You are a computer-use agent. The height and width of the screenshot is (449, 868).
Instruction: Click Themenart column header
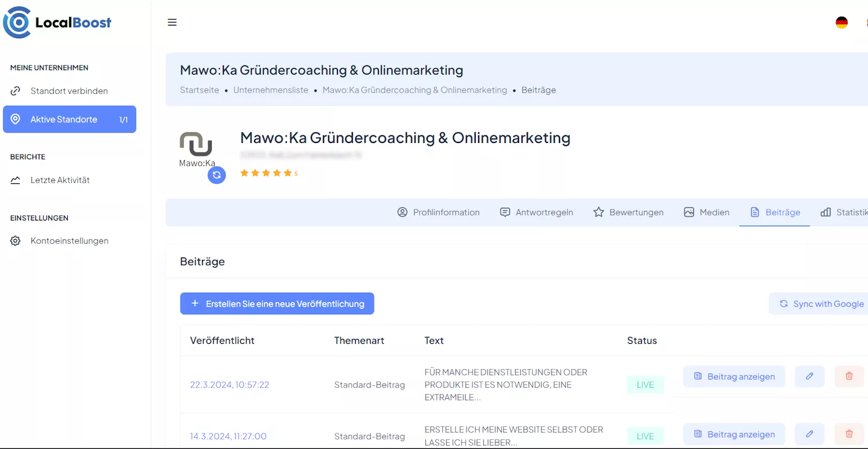click(x=359, y=340)
